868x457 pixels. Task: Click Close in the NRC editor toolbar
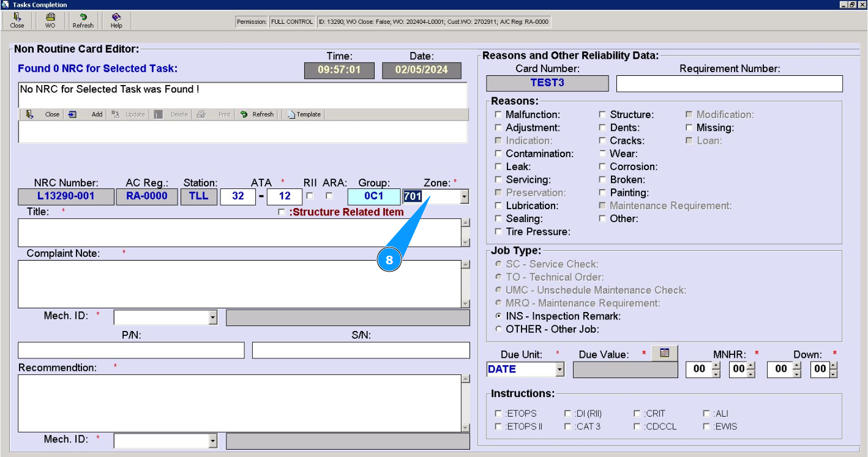[x=43, y=114]
